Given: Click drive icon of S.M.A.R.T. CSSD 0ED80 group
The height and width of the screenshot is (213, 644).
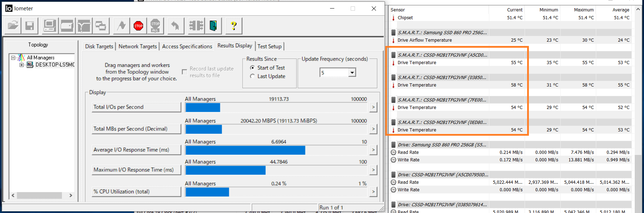Looking at the screenshot, I should [393, 122].
